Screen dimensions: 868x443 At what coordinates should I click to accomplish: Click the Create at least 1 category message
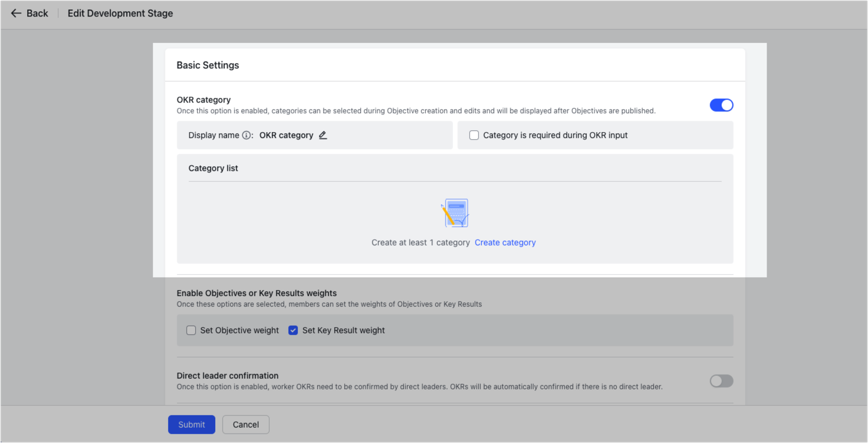[x=420, y=242]
